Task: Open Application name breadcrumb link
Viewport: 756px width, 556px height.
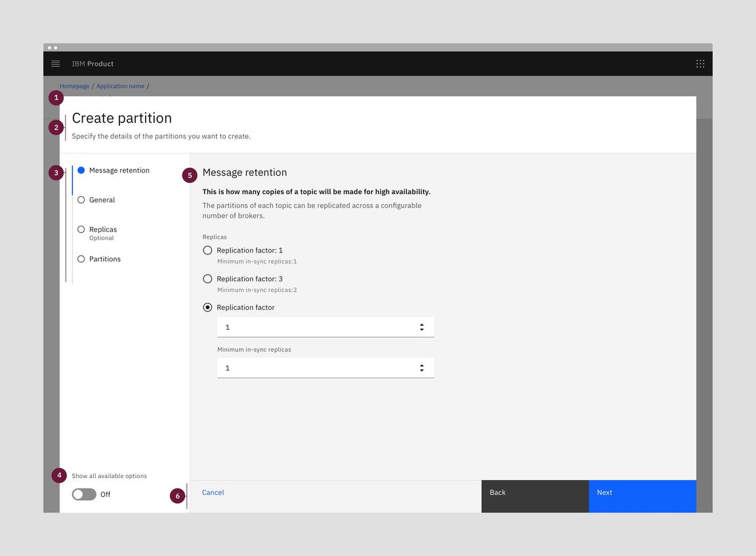Action: pyautogui.click(x=120, y=86)
